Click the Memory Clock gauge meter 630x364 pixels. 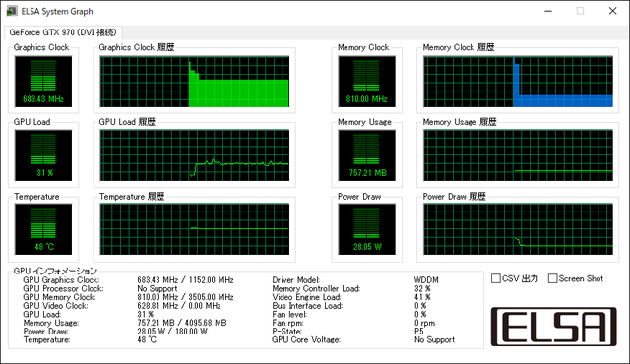click(x=366, y=82)
